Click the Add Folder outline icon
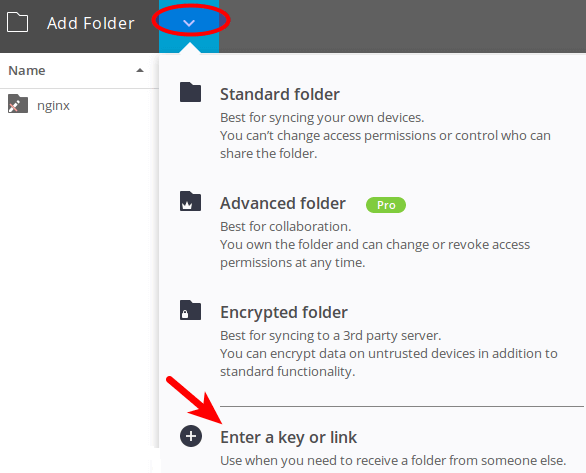 [x=18, y=22]
